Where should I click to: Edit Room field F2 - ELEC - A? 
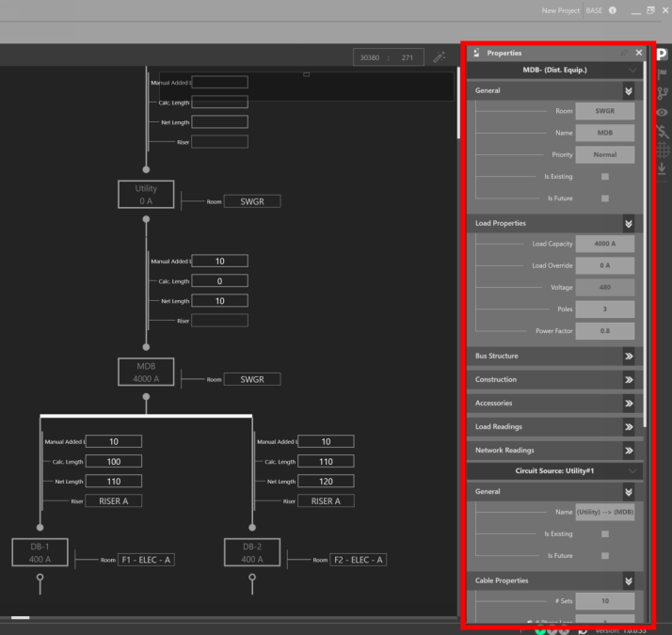click(359, 560)
